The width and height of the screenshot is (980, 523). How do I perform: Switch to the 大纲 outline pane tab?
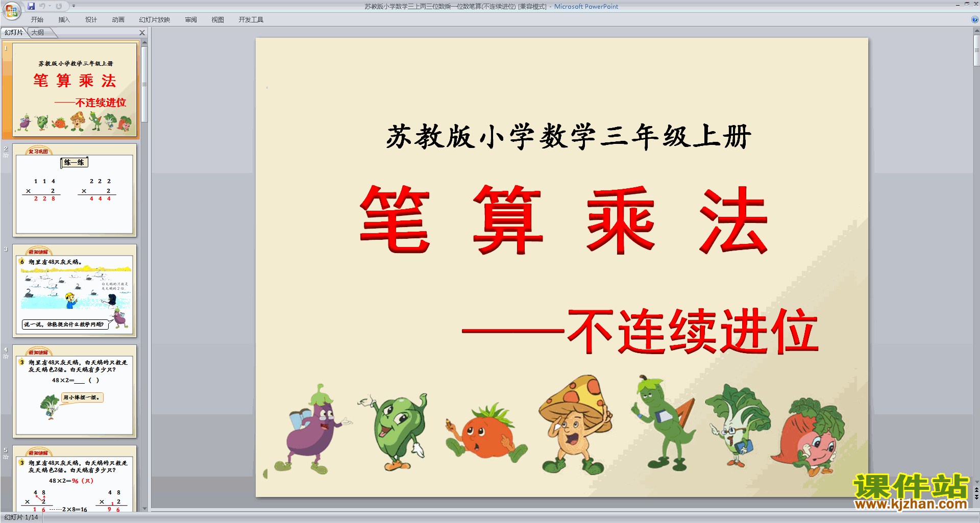click(x=38, y=33)
